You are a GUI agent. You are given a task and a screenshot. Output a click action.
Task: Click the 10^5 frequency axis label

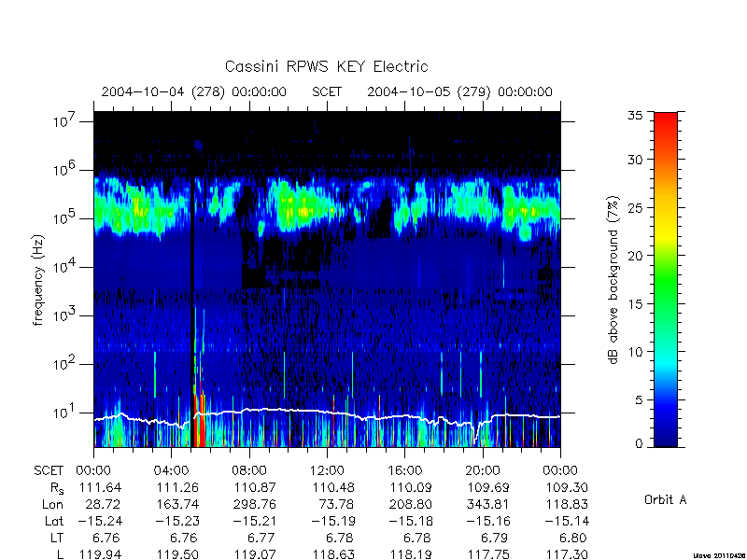point(63,218)
